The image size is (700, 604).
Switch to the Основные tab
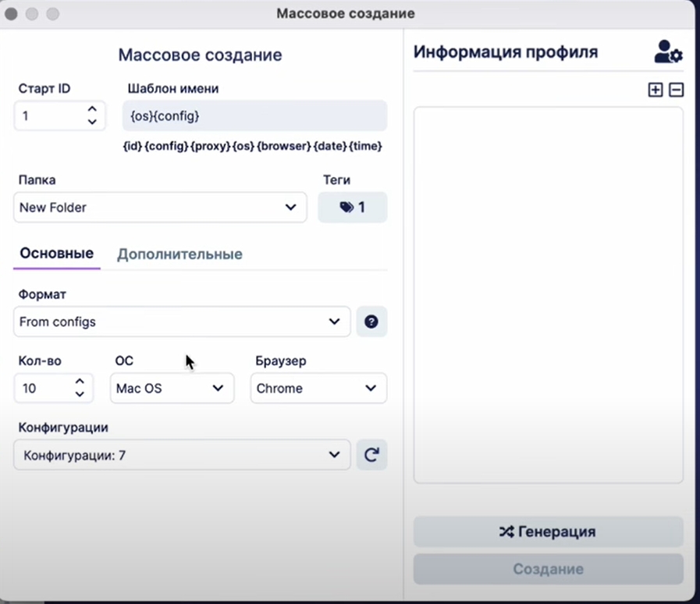pos(57,253)
